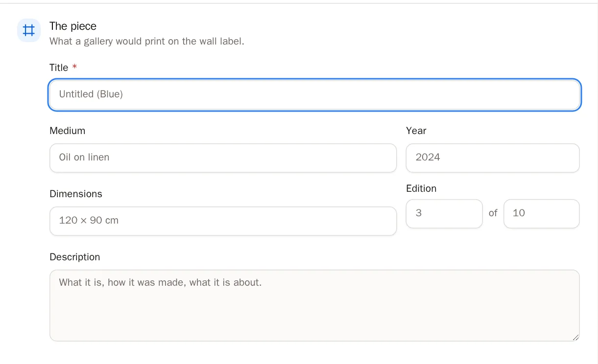Click the Title field label
The height and width of the screenshot is (364, 598).
pyautogui.click(x=59, y=68)
